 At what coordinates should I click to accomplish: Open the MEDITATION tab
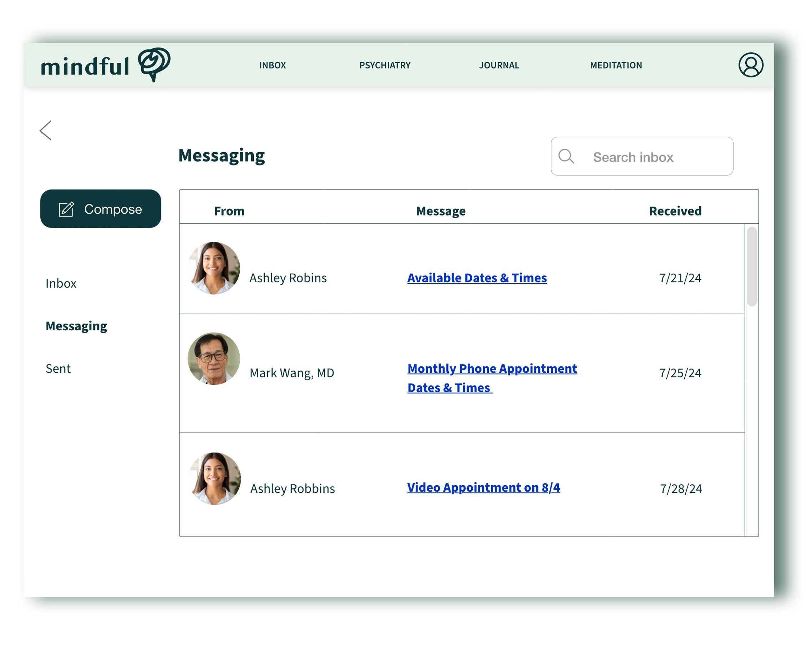tap(616, 65)
